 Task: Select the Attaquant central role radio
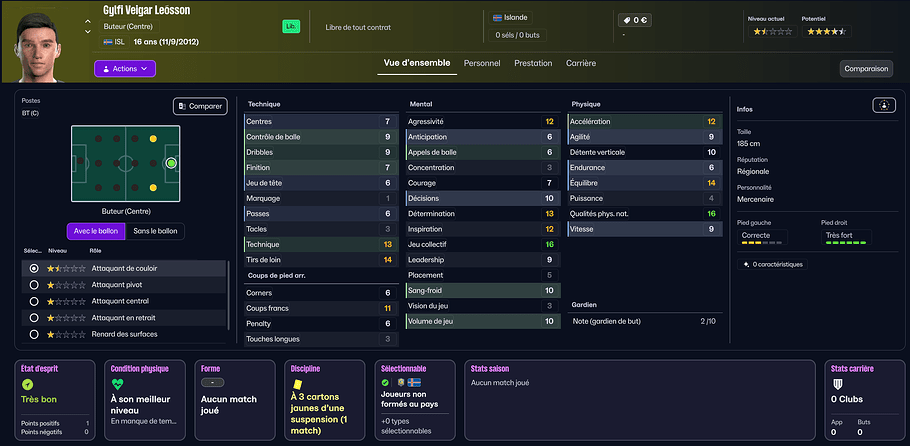coord(35,301)
